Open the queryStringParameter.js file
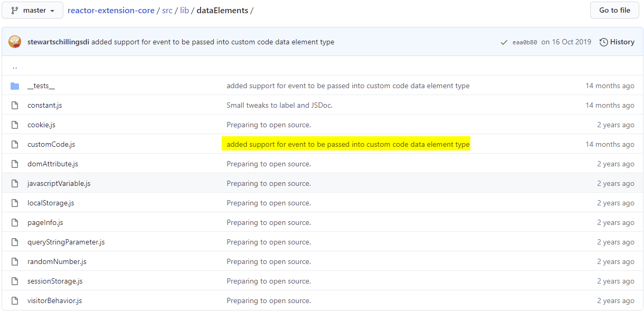Screen dimensions: 644x311 [x=66, y=242]
